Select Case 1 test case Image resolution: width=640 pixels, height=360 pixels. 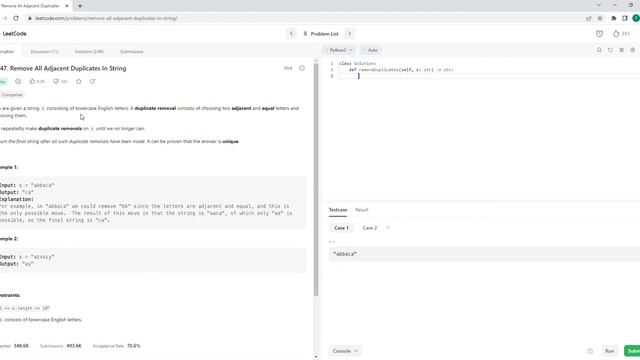(x=341, y=228)
